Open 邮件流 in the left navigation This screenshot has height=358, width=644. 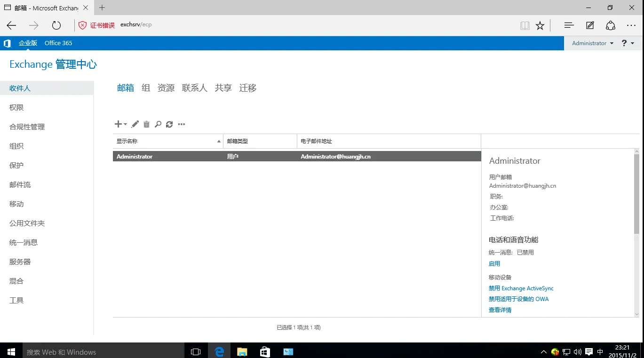tap(20, 185)
